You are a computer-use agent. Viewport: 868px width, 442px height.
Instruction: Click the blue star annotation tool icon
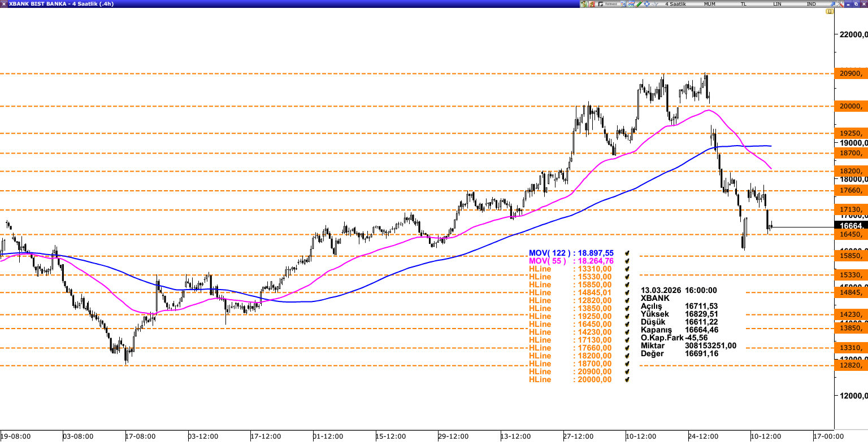pos(646,5)
